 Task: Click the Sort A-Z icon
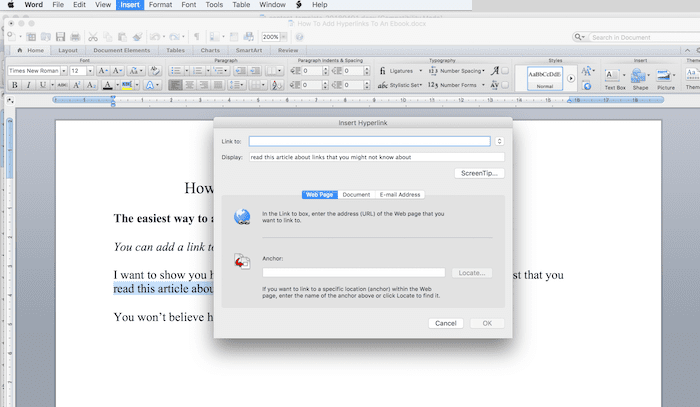pyautogui.click(x=277, y=85)
